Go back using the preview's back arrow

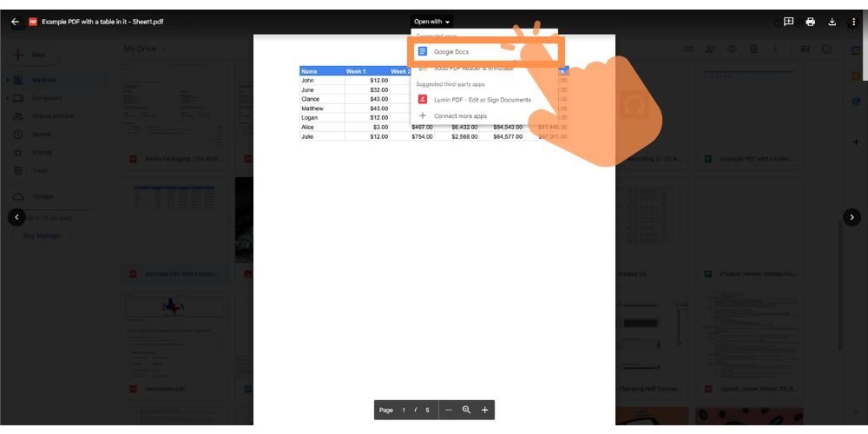pos(15,22)
